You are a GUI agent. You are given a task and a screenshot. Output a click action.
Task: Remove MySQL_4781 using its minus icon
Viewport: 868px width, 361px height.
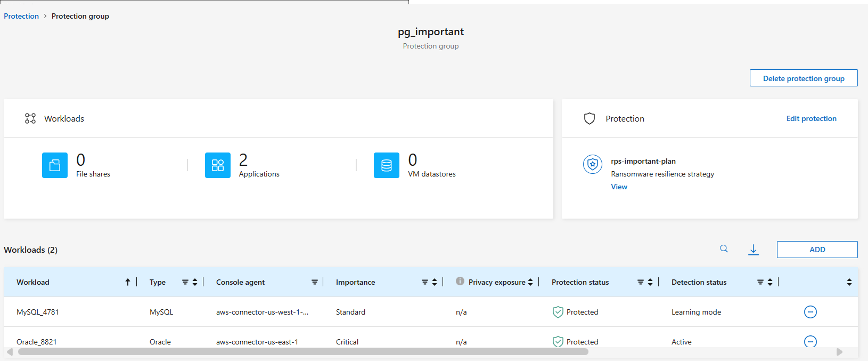[x=810, y=312]
